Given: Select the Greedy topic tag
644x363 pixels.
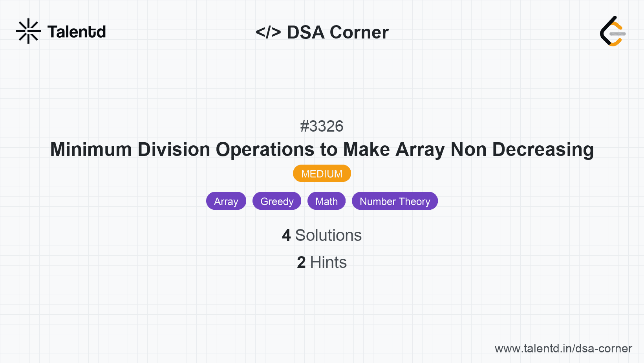Looking at the screenshot, I should 277,201.
